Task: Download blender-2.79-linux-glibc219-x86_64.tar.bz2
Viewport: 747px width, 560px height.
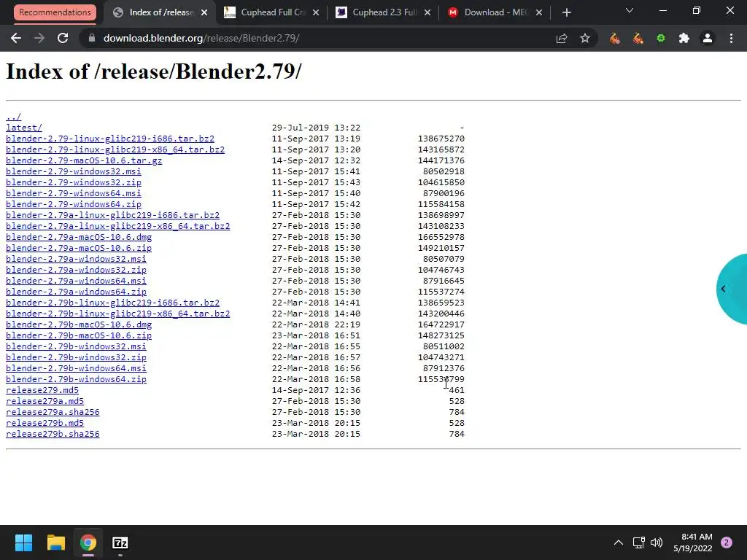Action: (115, 149)
